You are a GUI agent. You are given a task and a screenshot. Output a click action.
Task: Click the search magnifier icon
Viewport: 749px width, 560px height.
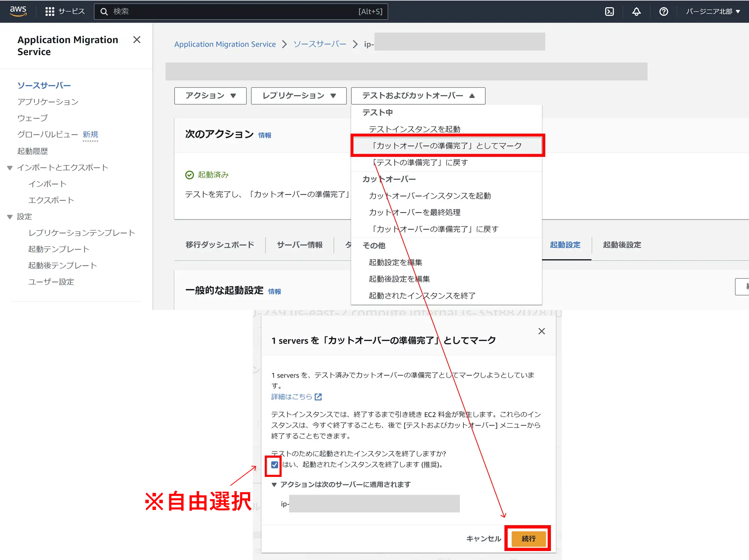click(x=104, y=12)
